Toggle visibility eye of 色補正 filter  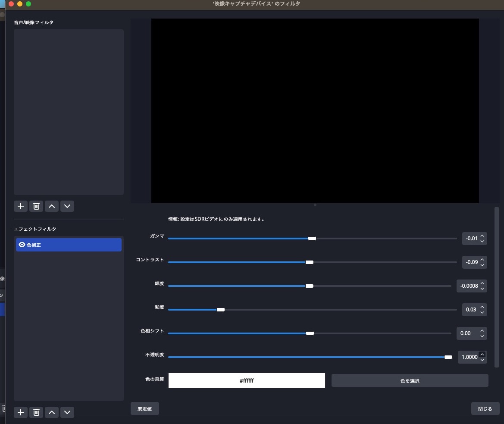(22, 245)
